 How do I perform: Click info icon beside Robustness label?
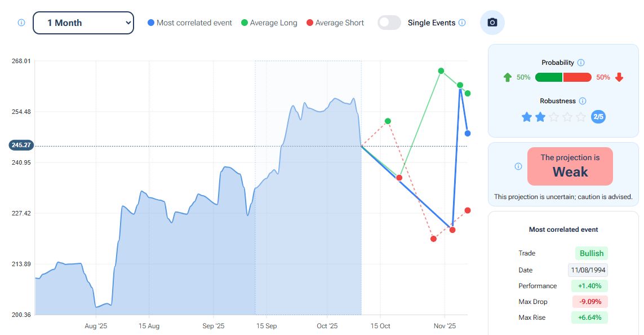[x=583, y=101]
